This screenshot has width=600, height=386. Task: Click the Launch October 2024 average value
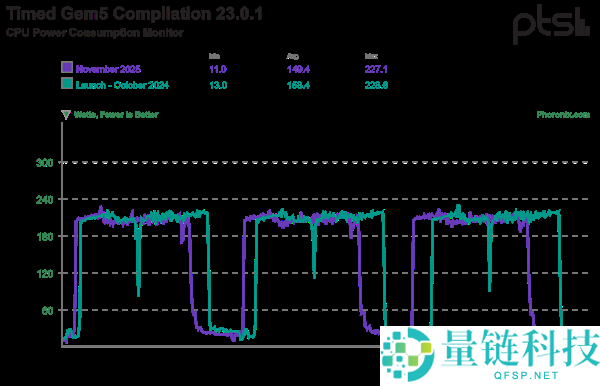[298, 85]
